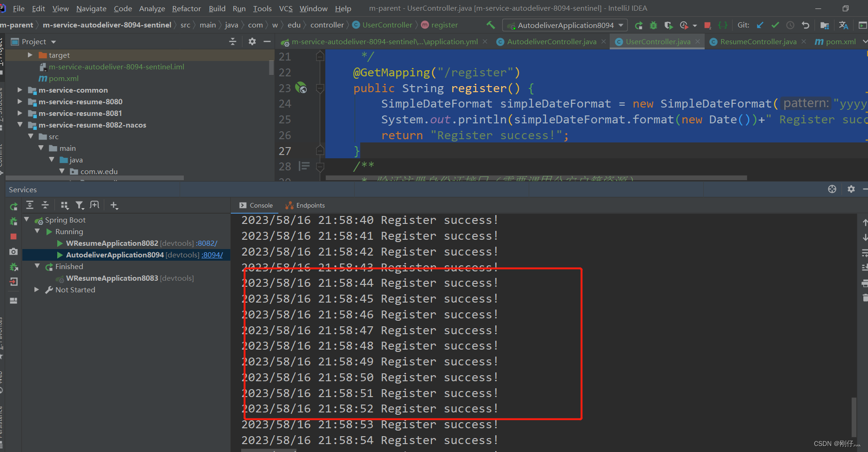868x452 pixels.
Task: Click the Build Project hammer icon
Action: pyautogui.click(x=491, y=25)
